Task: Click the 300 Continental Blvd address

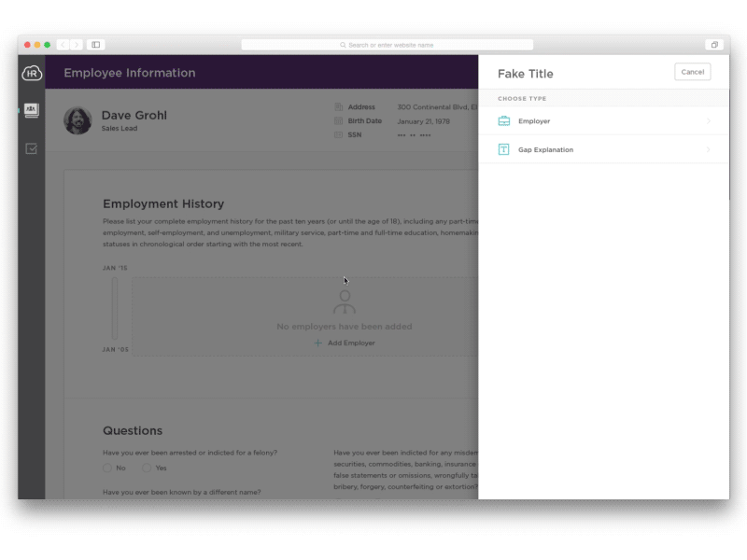Action: (437, 107)
